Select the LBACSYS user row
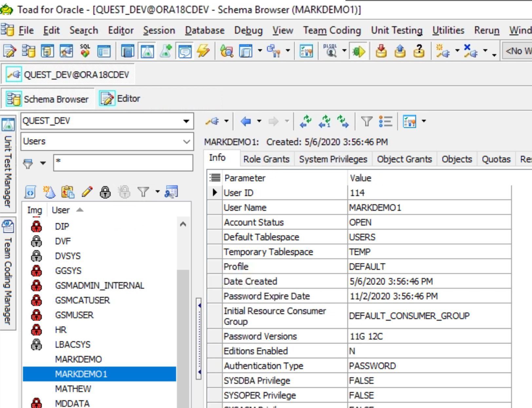Image resolution: width=532 pixels, height=408 pixels. pyautogui.click(x=99, y=344)
